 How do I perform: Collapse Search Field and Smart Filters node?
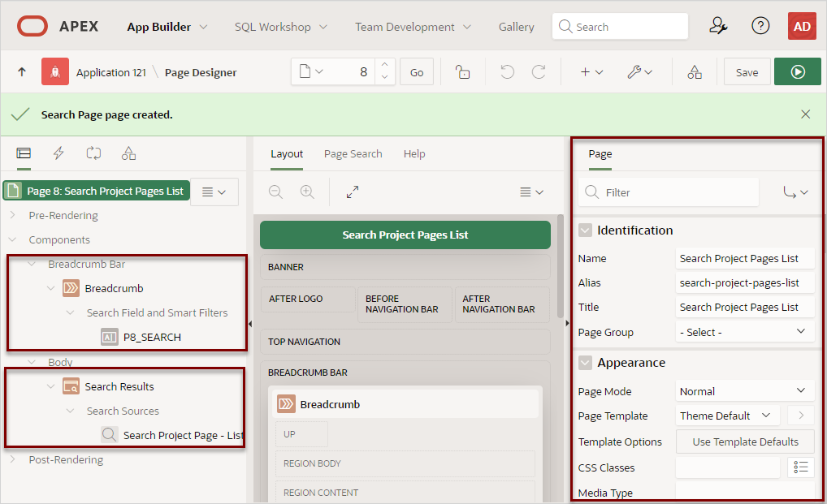click(70, 312)
